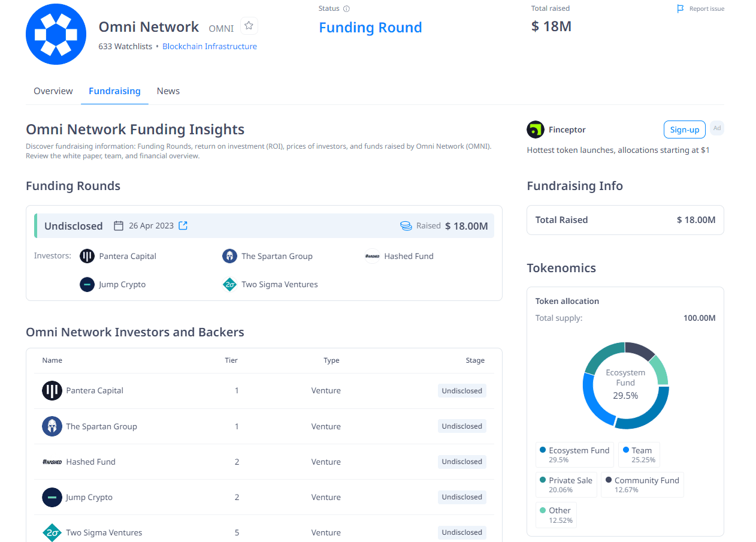Click Two Sigma Ventures logo in Funding Rounds
Image resolution: width=756 pixels, height=542 pixels.
tap(229, 284)
